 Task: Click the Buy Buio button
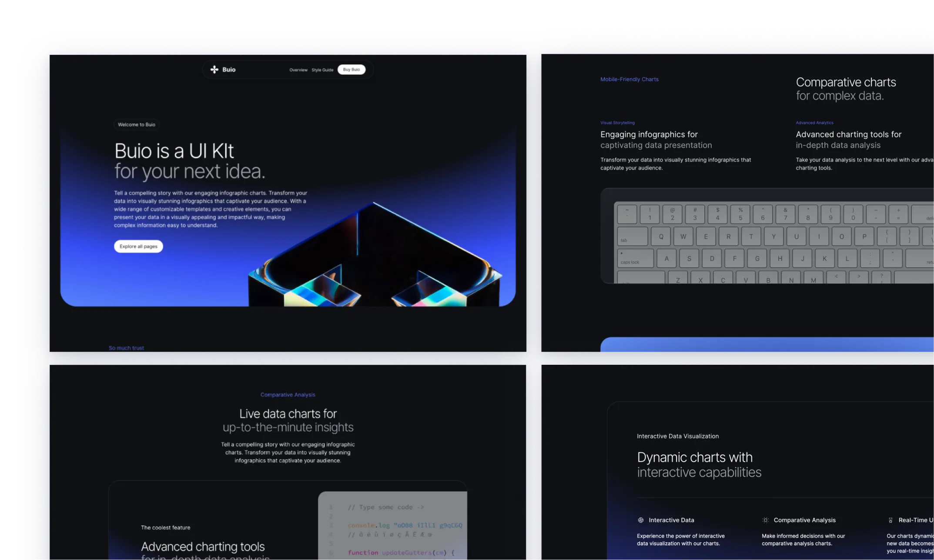(x=352, y=69)
